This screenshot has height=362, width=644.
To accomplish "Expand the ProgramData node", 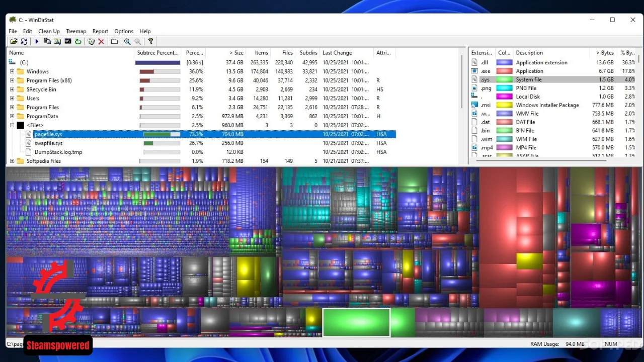I will (12, 116).
